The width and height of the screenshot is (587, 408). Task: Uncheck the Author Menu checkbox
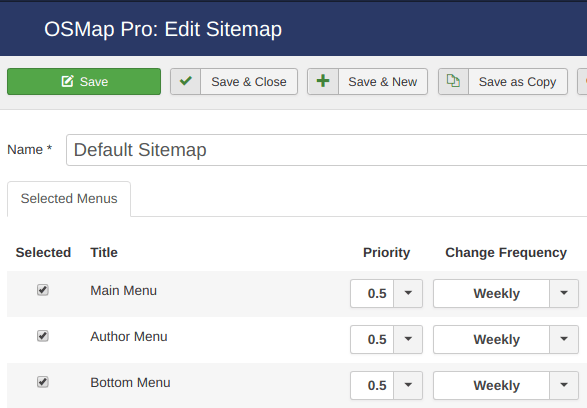point(43,336)
